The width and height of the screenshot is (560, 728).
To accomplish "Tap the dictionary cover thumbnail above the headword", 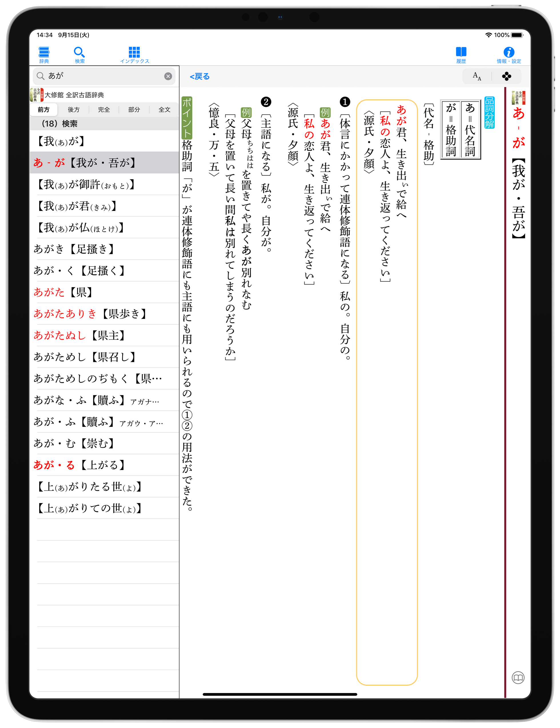I will click(518, 97).
